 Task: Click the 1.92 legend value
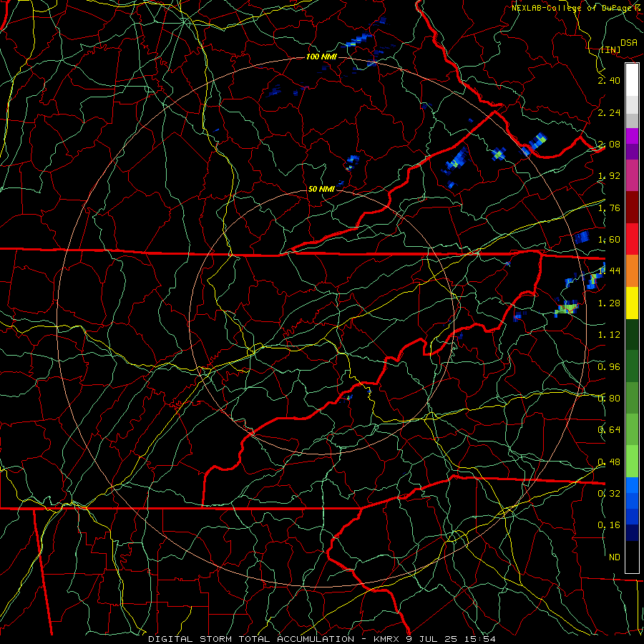[609, 176]
